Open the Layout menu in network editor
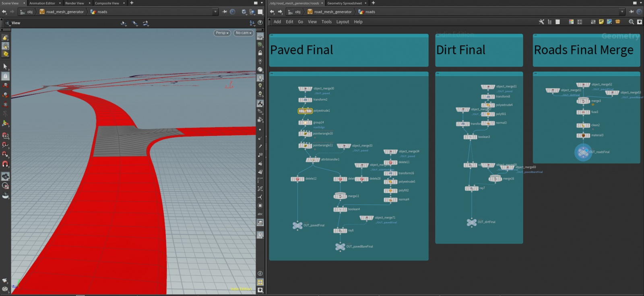Screen dimensions: 644x296 [x=343, y=22]
